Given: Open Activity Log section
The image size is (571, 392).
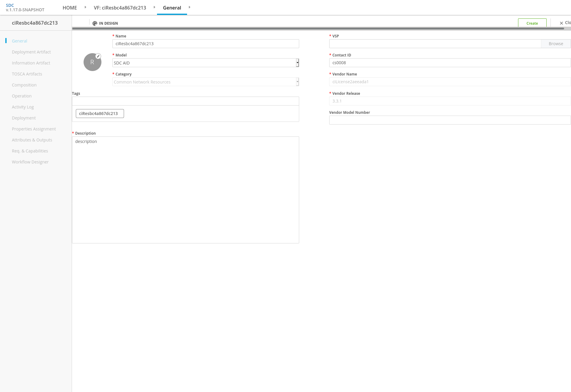Looking at the screenshot, I should 23,107.
